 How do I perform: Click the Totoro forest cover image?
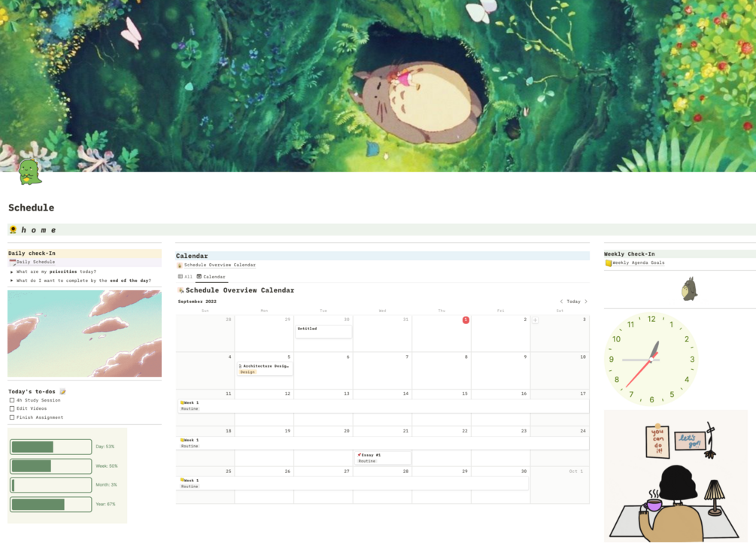tap(378, 86)
